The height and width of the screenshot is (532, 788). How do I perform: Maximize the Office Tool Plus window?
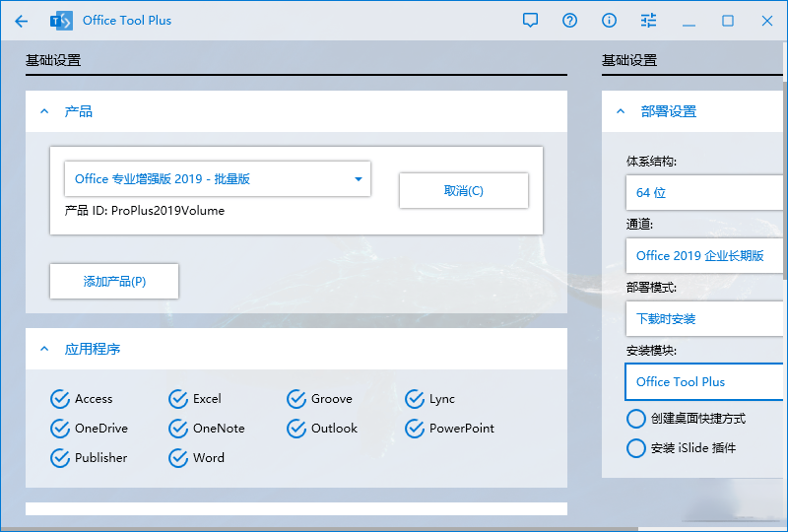pos(728,21)
